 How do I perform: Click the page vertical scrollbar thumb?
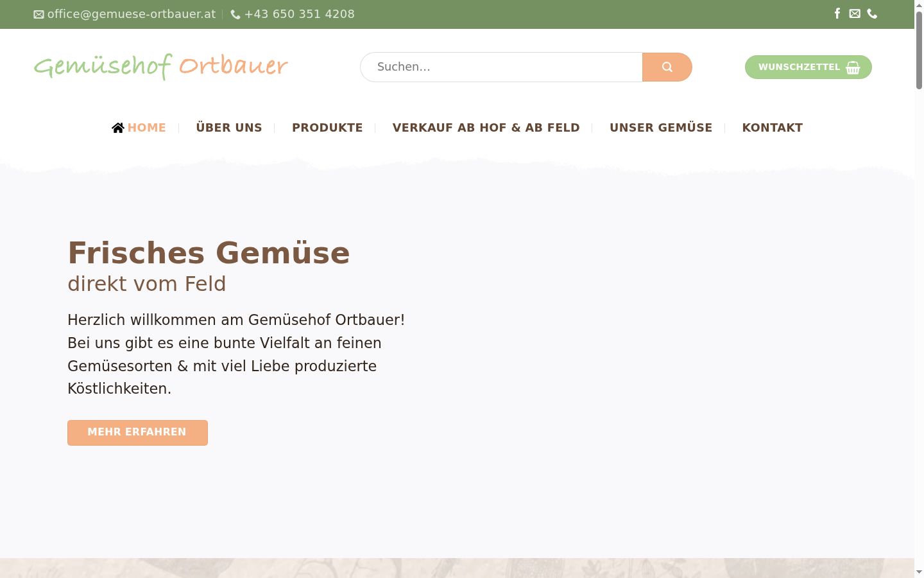pyautogui.click(x=919, y=50)
